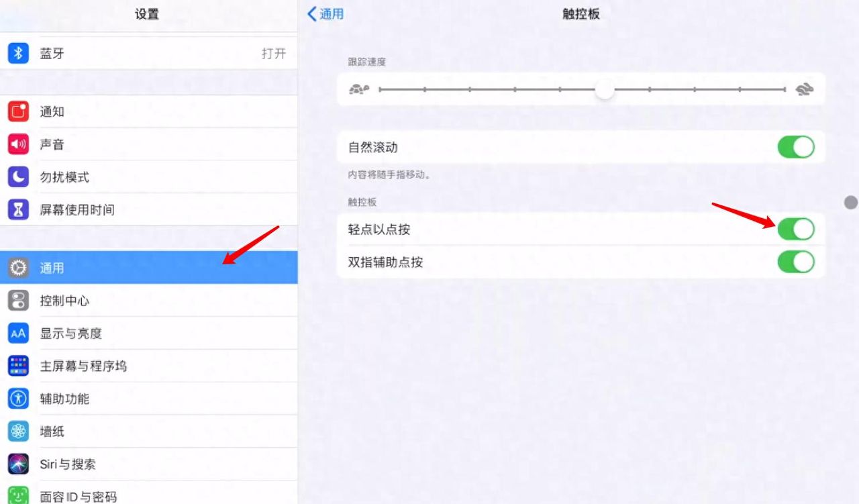This screenshot has width=859, height=504.
Task: Open Do Not Disturb (勿扰模式) moon icon
Action: (x=17, y=177)
